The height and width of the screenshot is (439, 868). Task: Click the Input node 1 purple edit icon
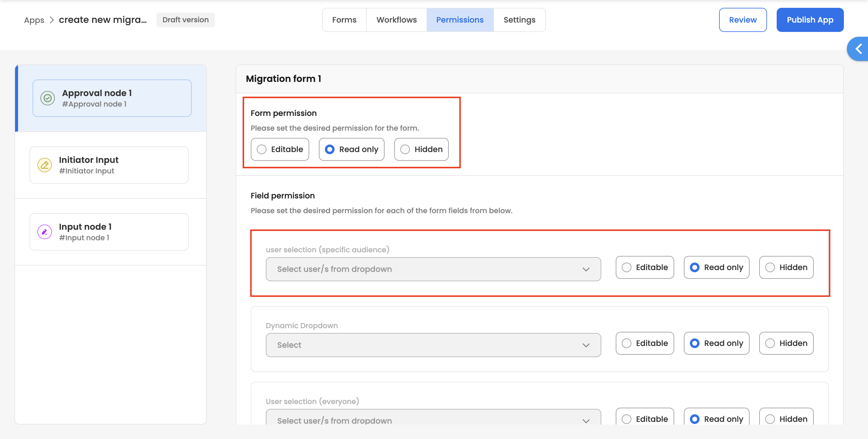click(x=45, y=232)
